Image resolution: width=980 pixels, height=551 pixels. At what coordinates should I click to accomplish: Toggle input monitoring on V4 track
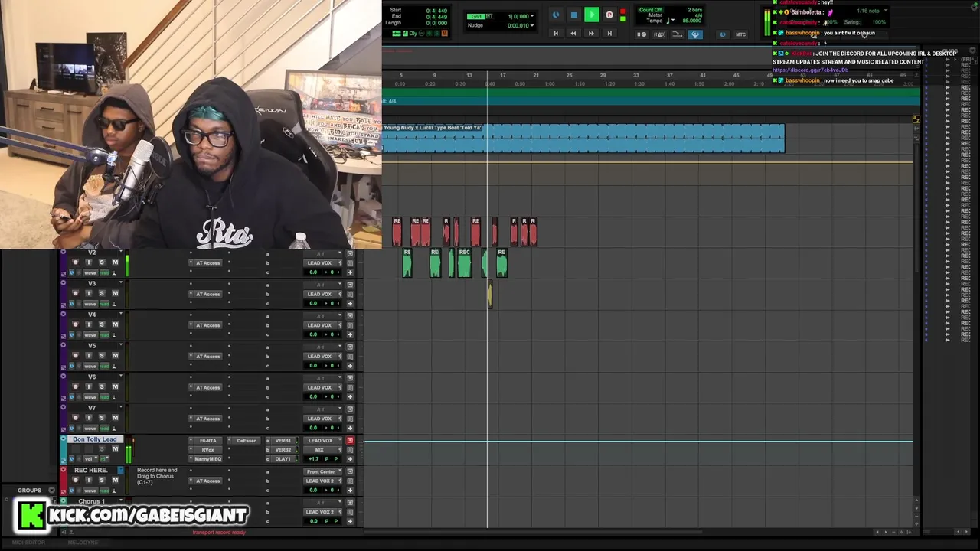(x=88, y=324)
